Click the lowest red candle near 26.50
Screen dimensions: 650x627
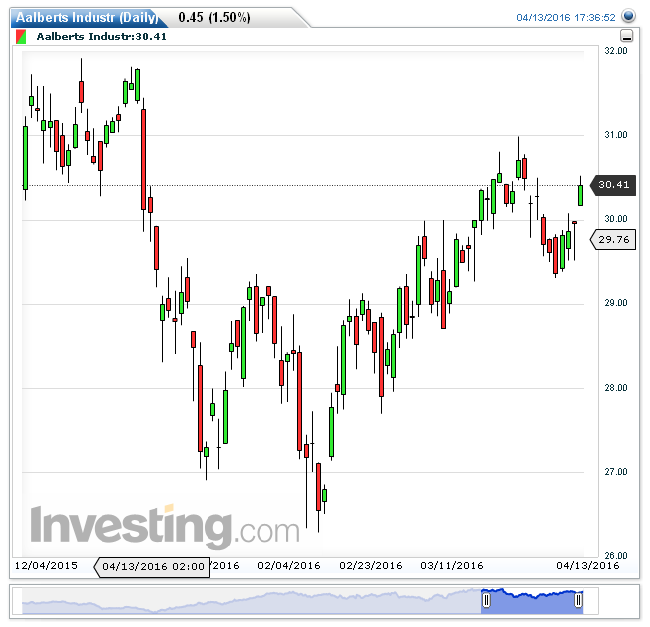click(x=318, y=487)
